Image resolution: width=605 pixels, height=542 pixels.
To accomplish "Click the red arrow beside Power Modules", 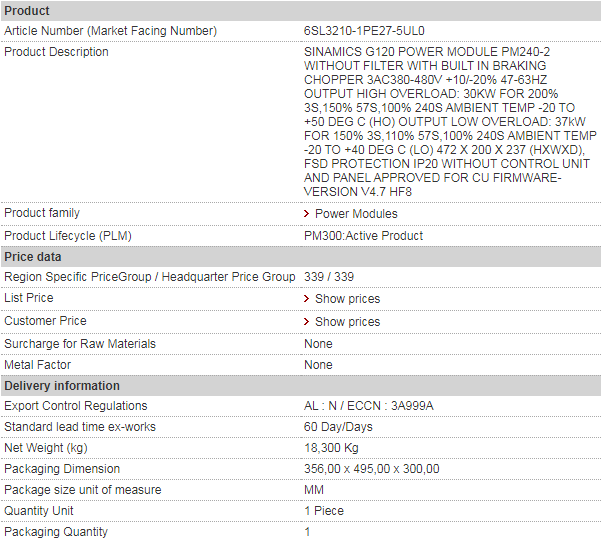I will click(306, 213).
